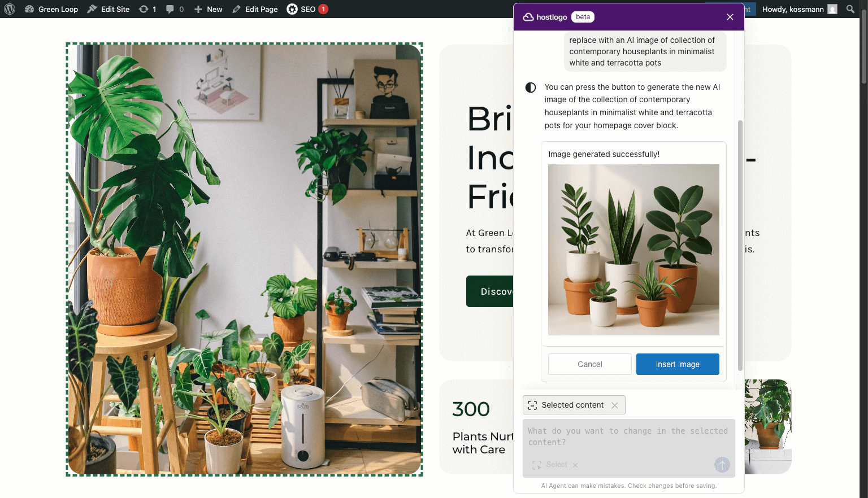
Task: Click the chat panel scrollbar
Action: pyautogui.click(x=740, y=246)
